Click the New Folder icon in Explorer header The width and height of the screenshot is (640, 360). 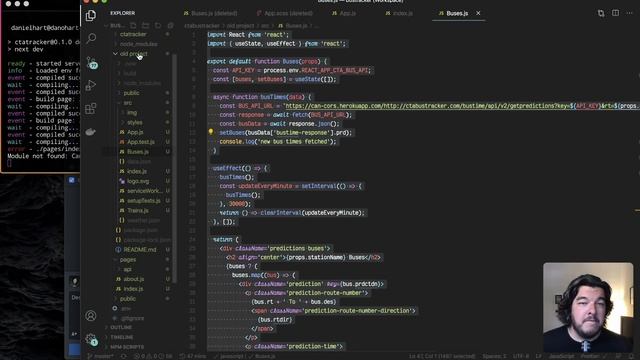(145, 25)
